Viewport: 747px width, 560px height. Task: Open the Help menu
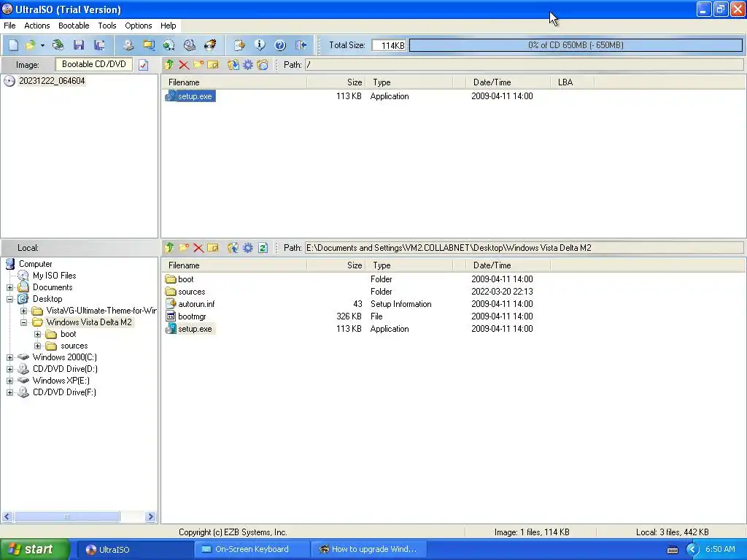click(169, 26)
